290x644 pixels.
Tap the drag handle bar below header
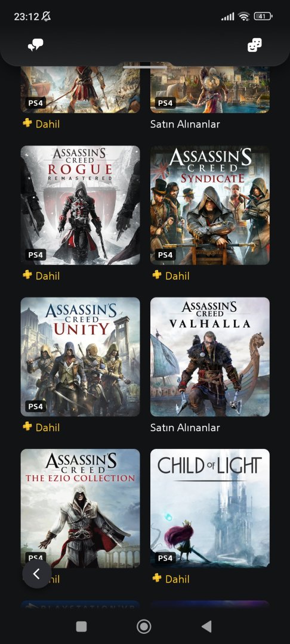[x=145, y=67]
